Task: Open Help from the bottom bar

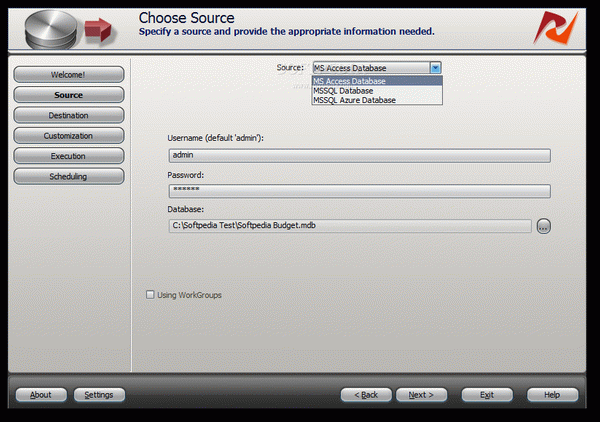Action: [x=553, y=395]
